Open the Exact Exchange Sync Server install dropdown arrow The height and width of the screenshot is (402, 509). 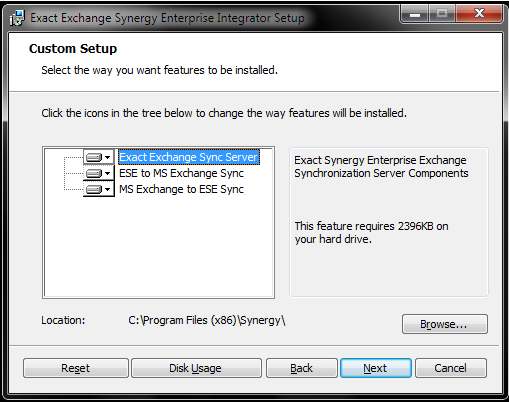pos(107,157)
